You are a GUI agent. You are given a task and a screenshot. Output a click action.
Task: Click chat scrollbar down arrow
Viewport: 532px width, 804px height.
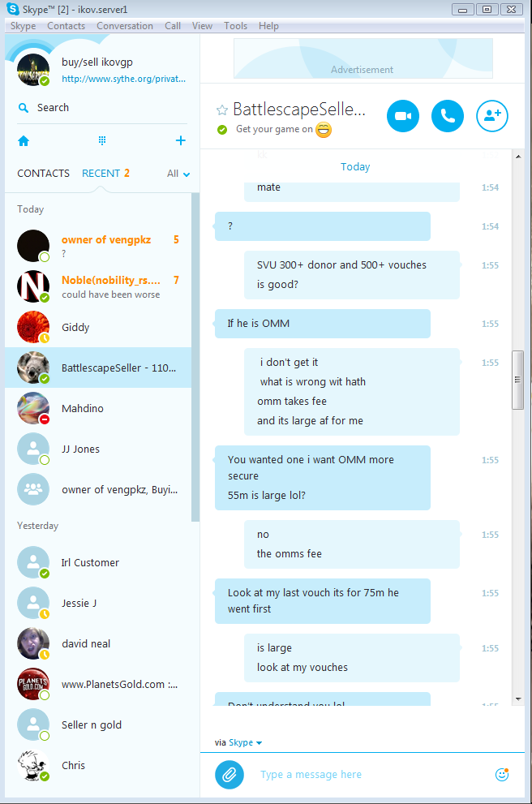click(518, 699)
